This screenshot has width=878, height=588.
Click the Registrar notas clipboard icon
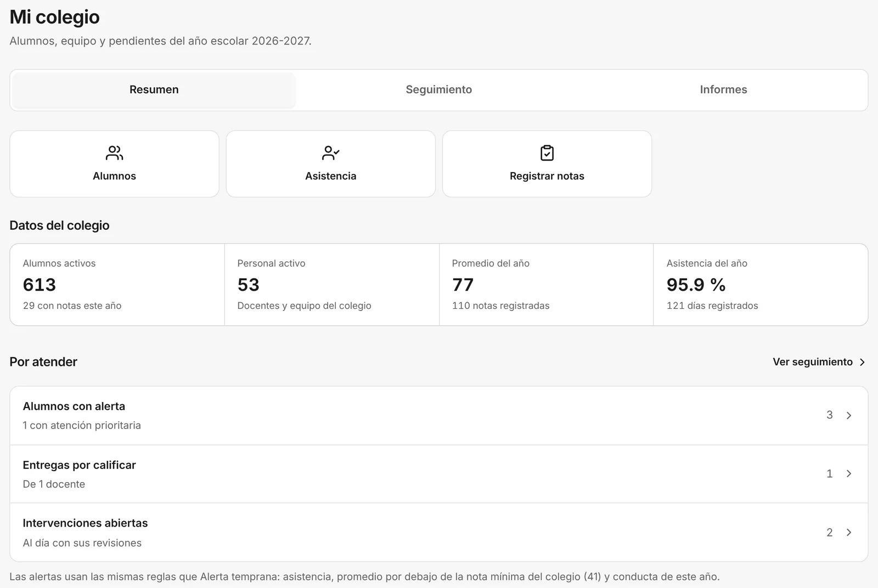coord(547,153)
